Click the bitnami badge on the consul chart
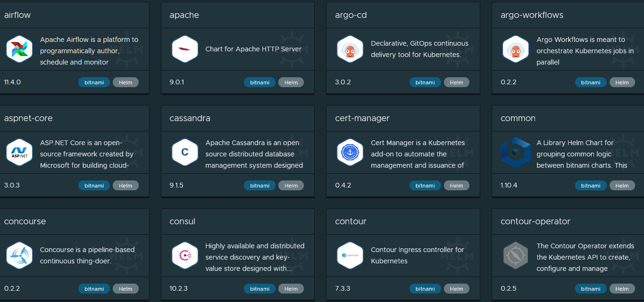Screen dimensions: 644x302 coord(259,288)
